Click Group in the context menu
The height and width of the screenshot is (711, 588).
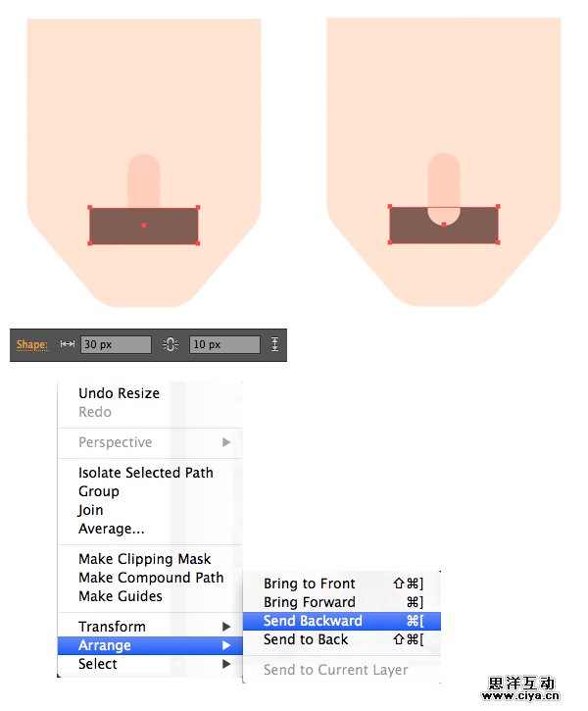pyautogui.click(x=99, y=491)
